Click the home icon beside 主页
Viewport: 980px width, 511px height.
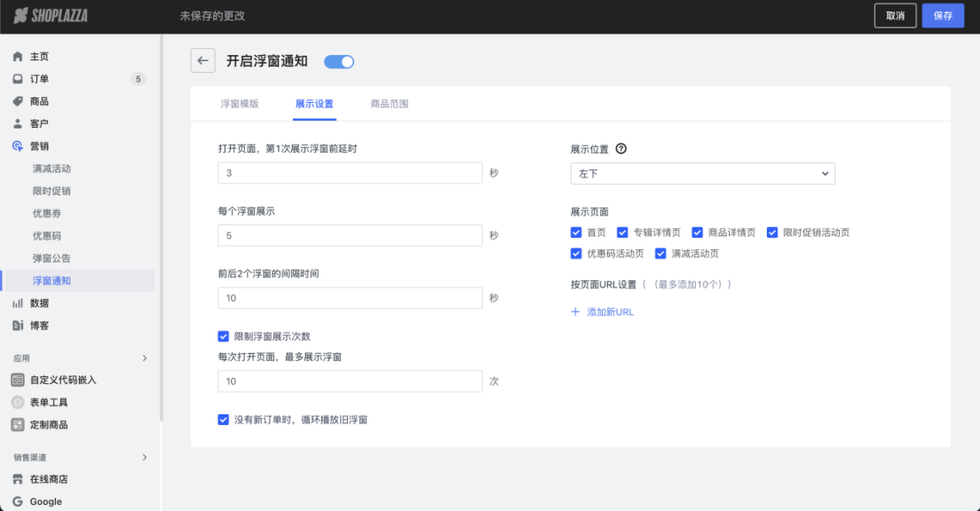[x=18, y=56]
